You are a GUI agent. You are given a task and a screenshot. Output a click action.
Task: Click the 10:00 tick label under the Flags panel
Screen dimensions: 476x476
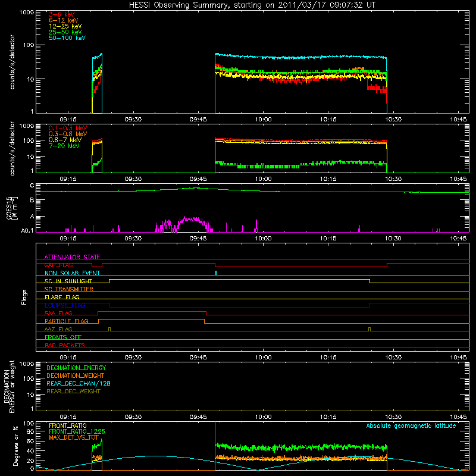click(x=263, y=358)
